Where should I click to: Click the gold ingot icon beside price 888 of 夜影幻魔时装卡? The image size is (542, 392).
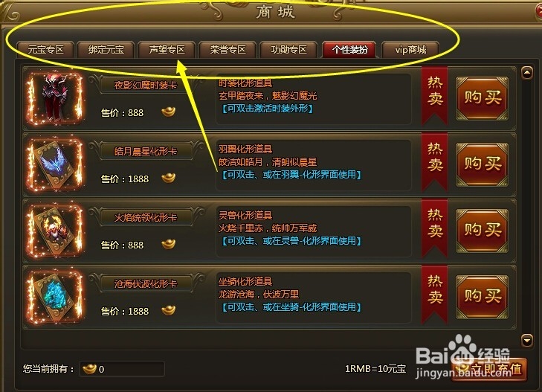pos(169,112)
